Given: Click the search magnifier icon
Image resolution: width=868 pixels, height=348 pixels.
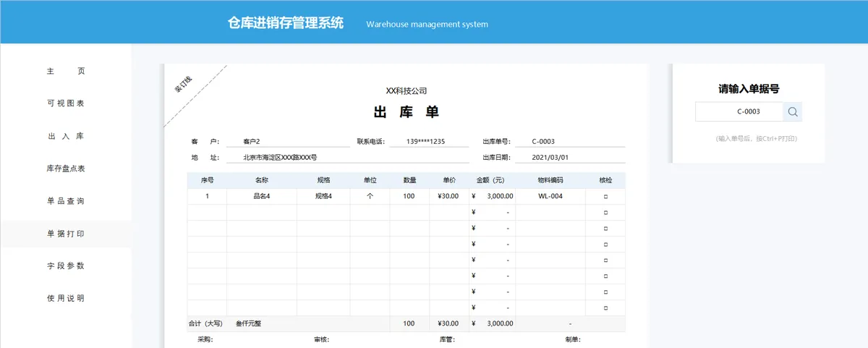Looking at the screenshot, I should [793, 111].
